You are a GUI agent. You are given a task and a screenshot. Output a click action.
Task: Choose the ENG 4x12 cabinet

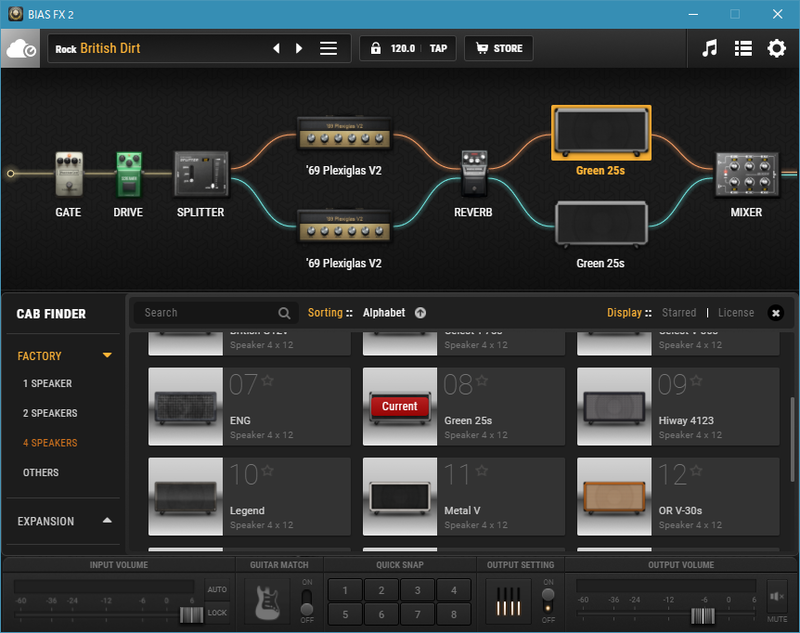click(x=249, y=407)
